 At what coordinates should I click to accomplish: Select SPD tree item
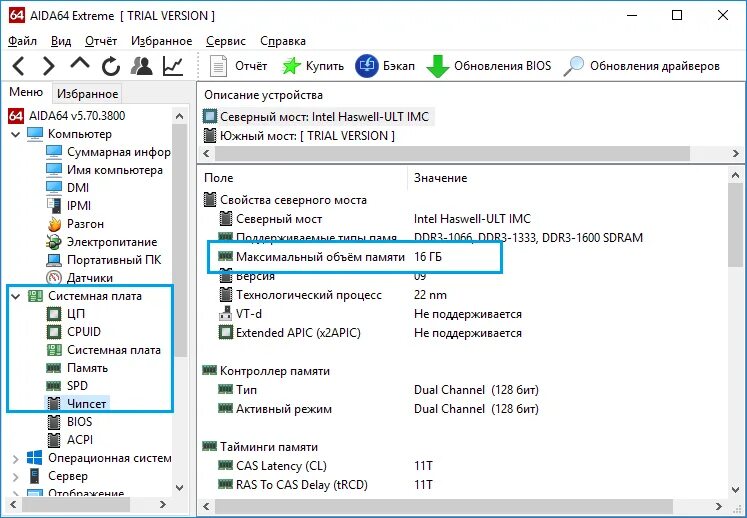67,386
